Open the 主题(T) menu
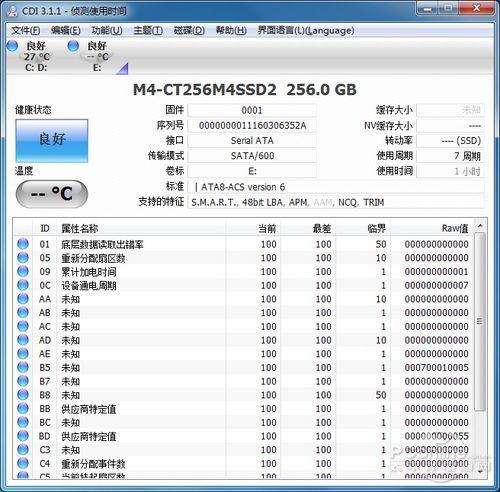Viewport: 500px width, 492px height. (x=148, y=31)
